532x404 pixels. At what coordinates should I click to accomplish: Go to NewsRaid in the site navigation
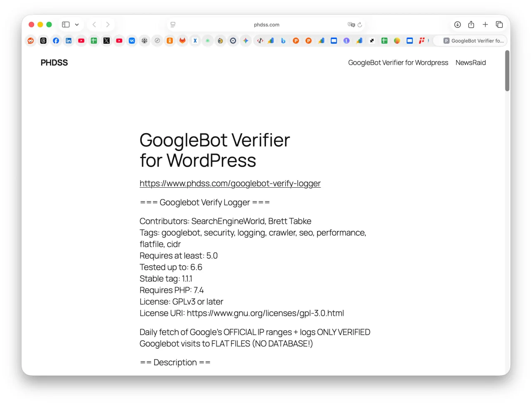tap(470, 63)
